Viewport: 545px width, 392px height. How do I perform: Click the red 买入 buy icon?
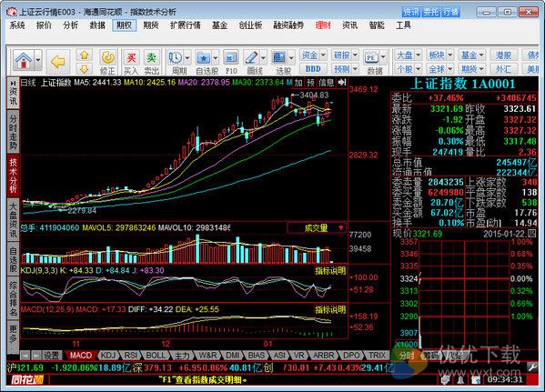pos(131,57)
